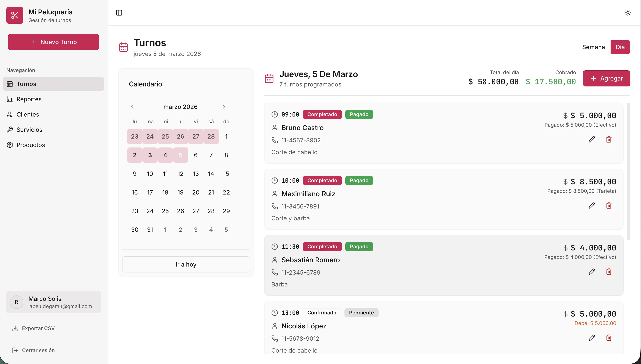Delete Maximiliano Ruiz's appointment
The width and height of the screenshot is (641, 364).
coord(609,206)
